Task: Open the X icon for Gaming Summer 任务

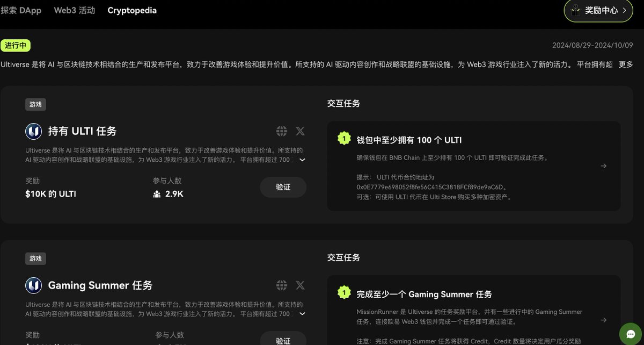Action: (300, 285)
